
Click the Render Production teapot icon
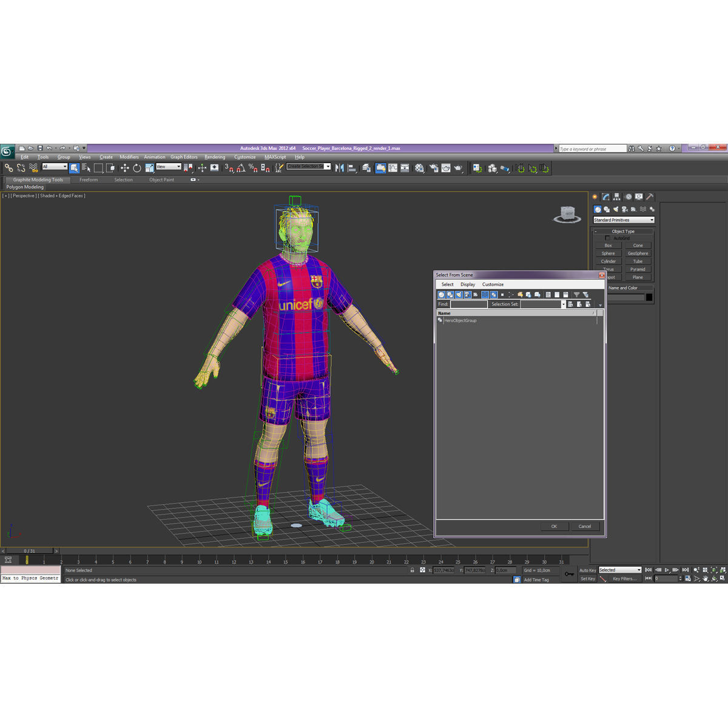coord(459,168)
